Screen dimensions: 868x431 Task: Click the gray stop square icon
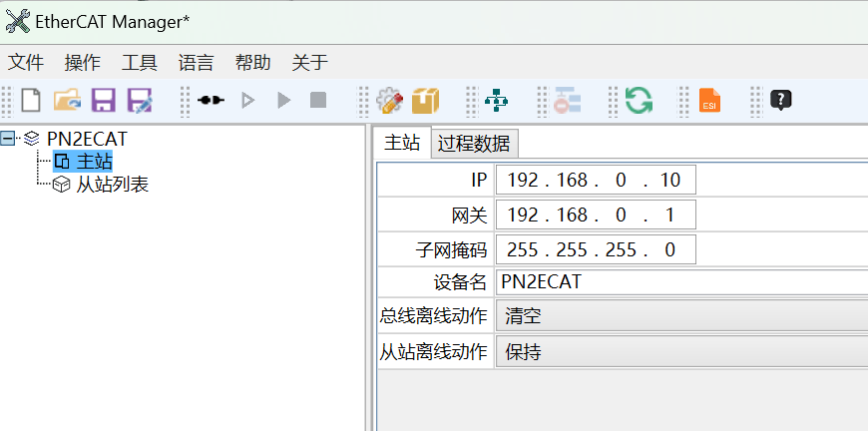pyautogui.click(x=317, y=100)
